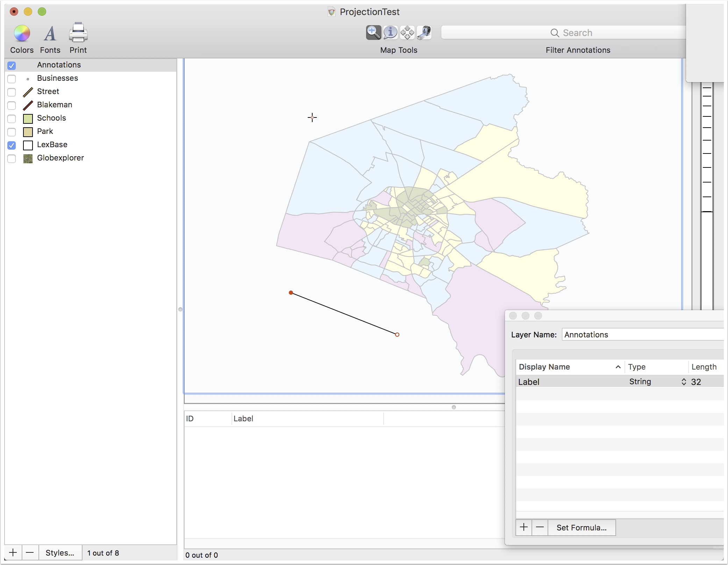
Task: Click the Label column header in table
Action: 308,419
